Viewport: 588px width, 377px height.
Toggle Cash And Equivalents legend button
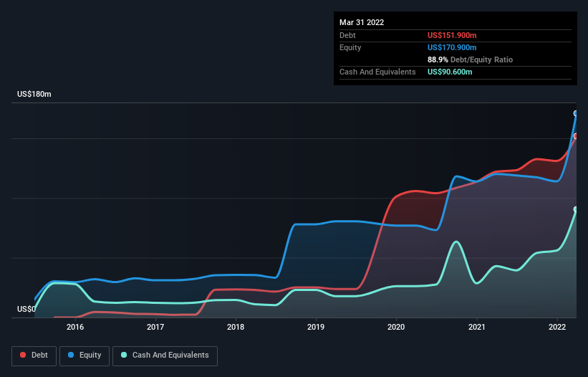(x=165, y=355)
